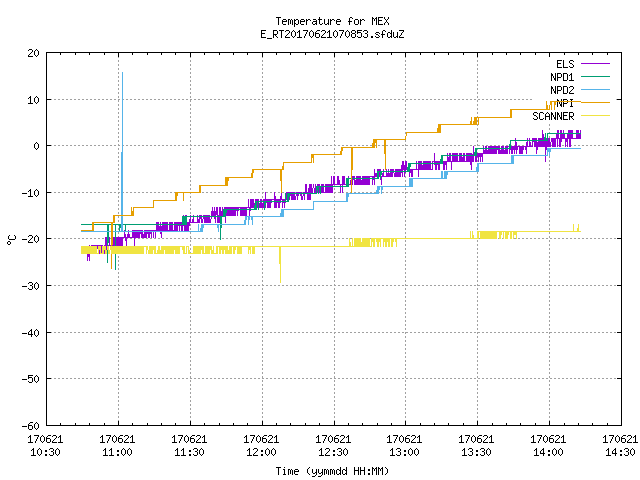Click the y-axis value -20
Viewport: 640px width, 480px height.
(x=31, y=239)
